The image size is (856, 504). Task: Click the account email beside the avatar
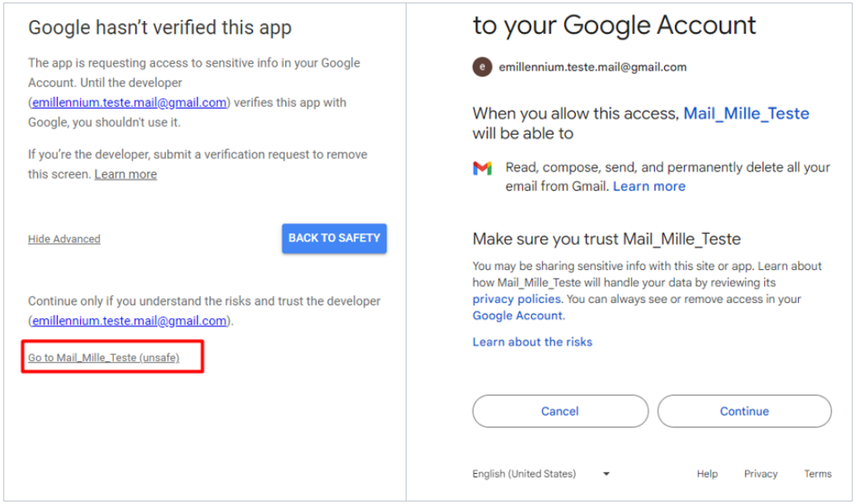click(x=593, y=67)
